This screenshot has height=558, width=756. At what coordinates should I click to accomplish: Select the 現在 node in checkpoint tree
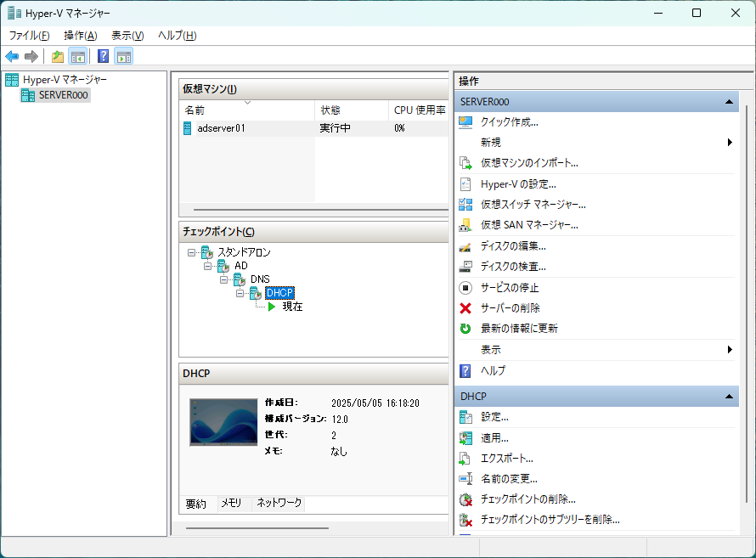pyautogui.click(x=292, y=307)
